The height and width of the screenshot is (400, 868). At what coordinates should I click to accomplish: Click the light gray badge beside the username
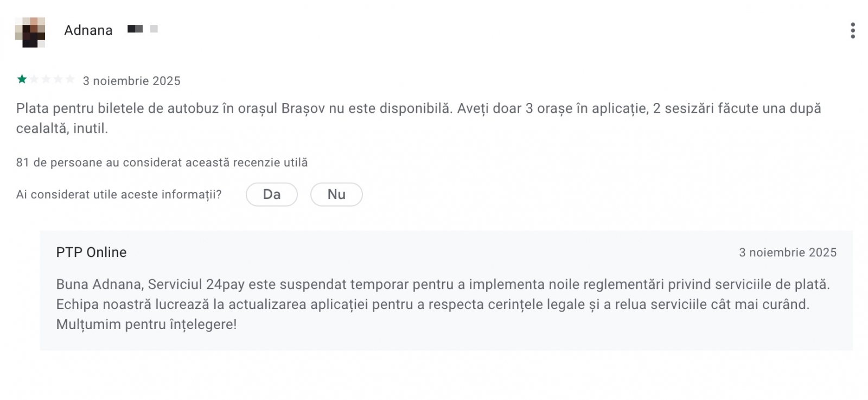tap(154, 29)
